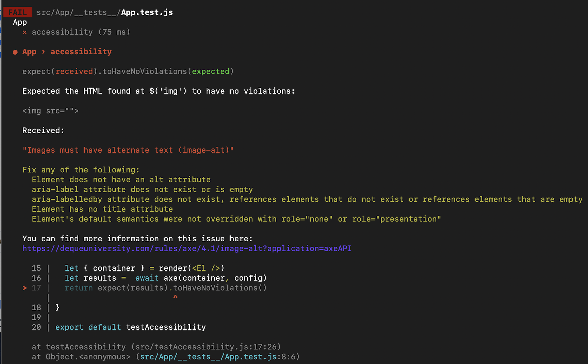Click the 'at testAccessibility (src/testAccessibility.js:17:26)' line
This screenshot has width=588, height=364.
click(x=156, y=347)
